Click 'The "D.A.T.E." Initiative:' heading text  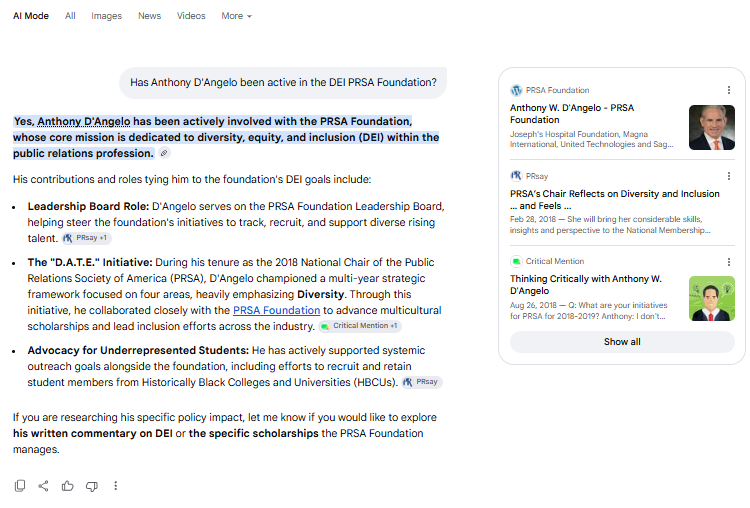[x=90, y=262]
